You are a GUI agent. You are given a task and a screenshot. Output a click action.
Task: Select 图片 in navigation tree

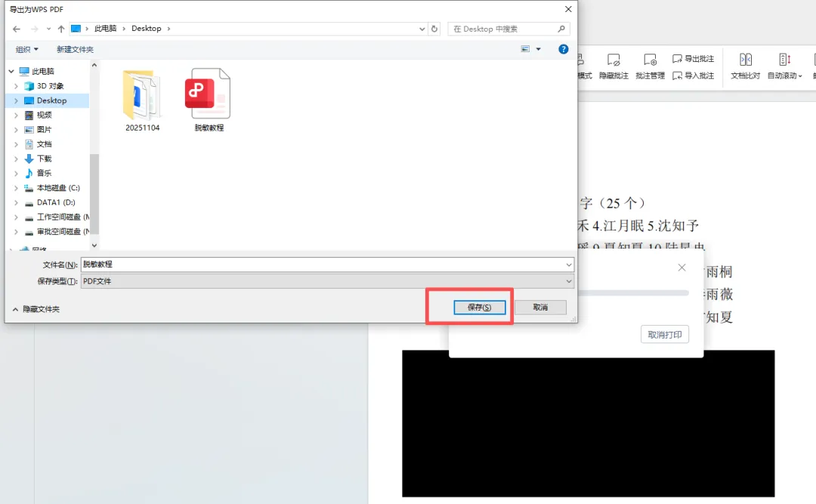tap(45, 130)
